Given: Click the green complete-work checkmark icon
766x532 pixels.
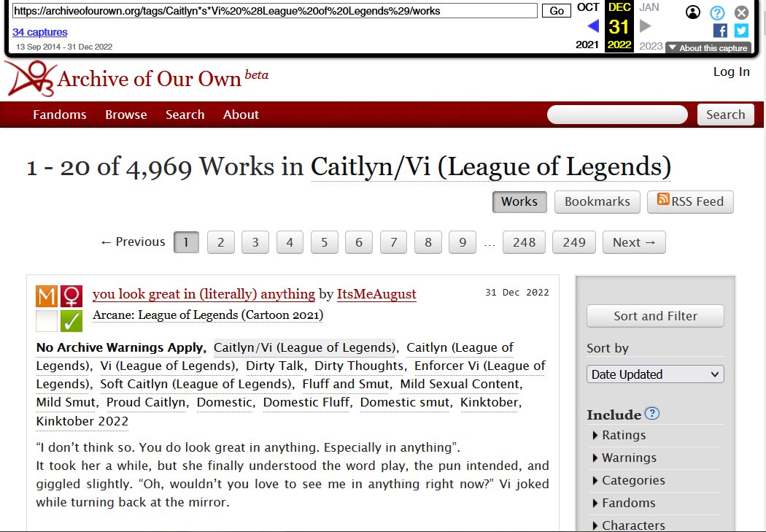Looking at the screenshot, I should (71, 321).
